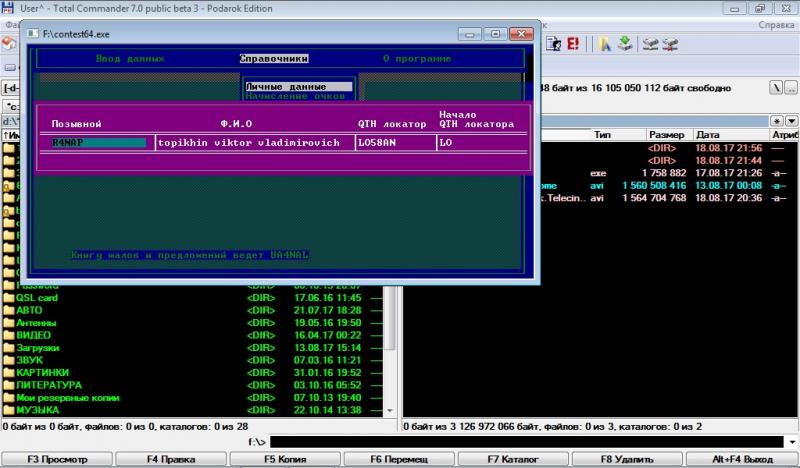Open the right panel directory history dropdown
This screenshot has width=800, height=468.
click(x=791, y=120)
